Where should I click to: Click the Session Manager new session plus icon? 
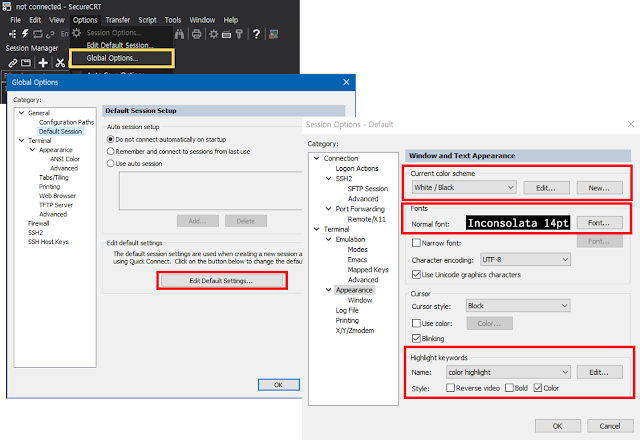point(43,62)
